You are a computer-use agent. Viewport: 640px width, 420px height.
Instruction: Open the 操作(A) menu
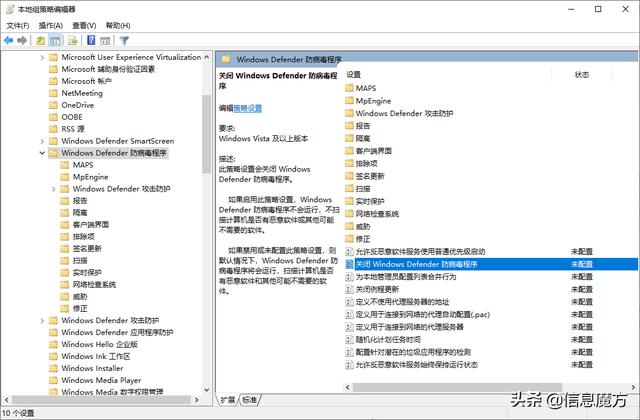coord(51,25)
